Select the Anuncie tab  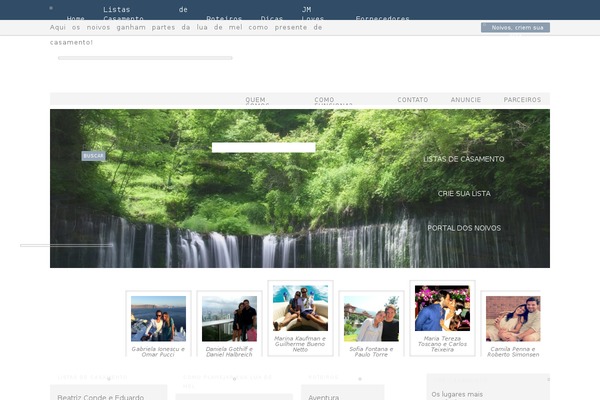465,100
